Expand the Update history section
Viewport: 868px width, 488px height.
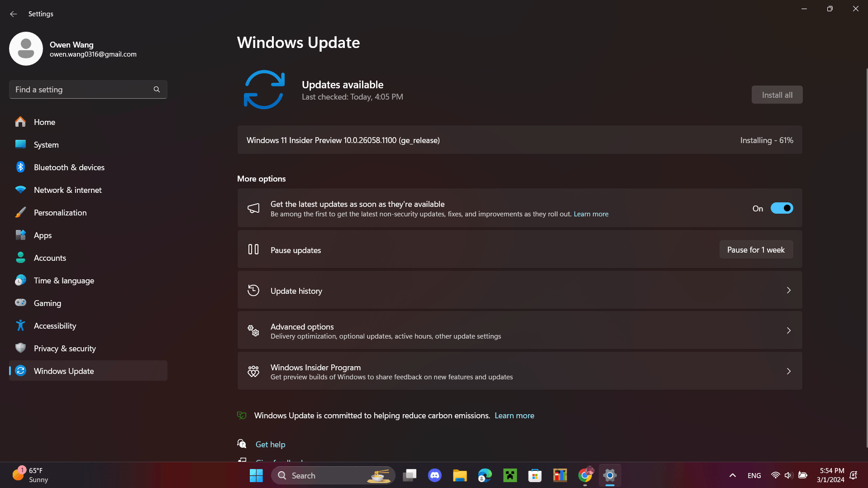click(519, 290)
